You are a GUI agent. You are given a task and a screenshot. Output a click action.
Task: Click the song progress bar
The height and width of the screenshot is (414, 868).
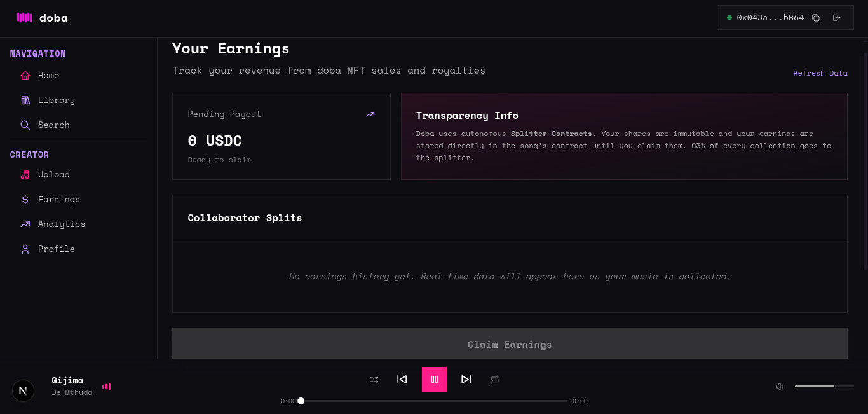click(434, 401)
